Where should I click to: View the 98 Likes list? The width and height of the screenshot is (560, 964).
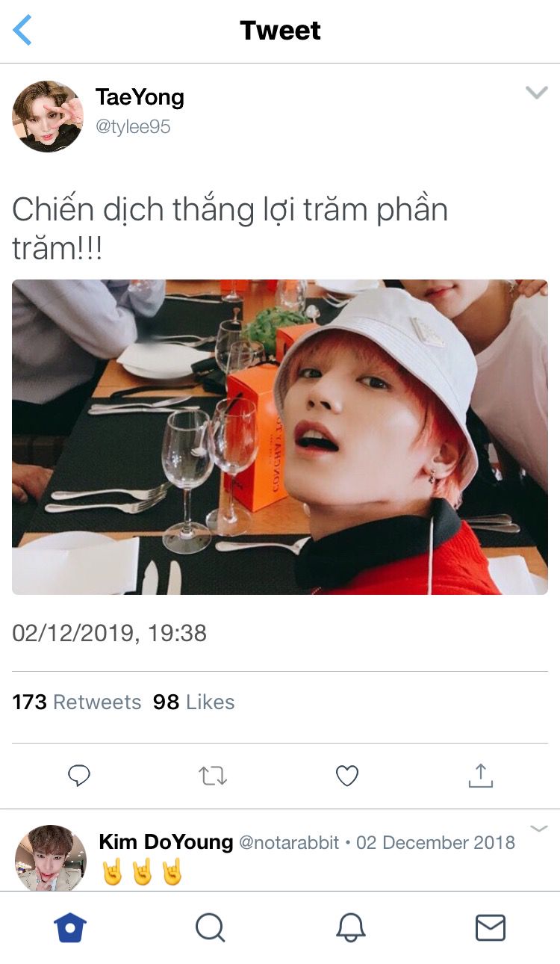(x=194, y=702)
